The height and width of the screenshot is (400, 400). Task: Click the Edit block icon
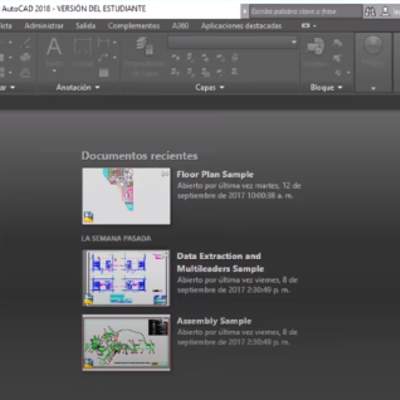[338, 58]
